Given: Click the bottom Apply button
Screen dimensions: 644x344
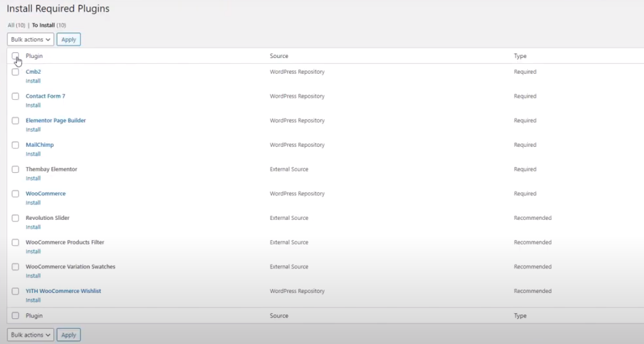Looking at the screenshot, I should [x=68, y=335].
